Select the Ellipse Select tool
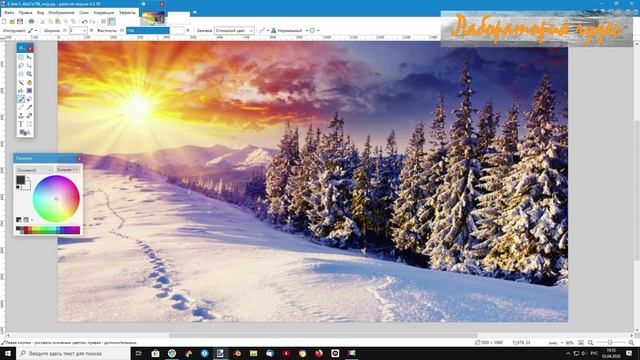Screen dimensions: 640x360 click(x=21, y=74)
